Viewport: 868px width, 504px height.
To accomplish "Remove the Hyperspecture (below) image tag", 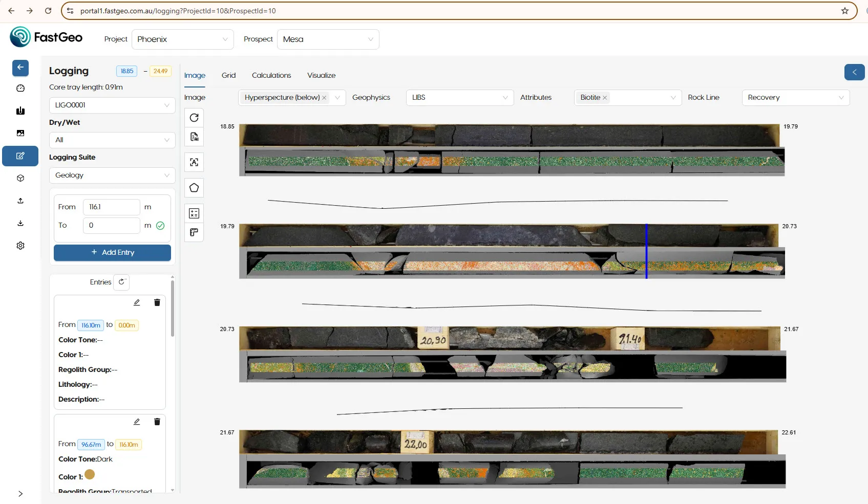I will 324,98.
